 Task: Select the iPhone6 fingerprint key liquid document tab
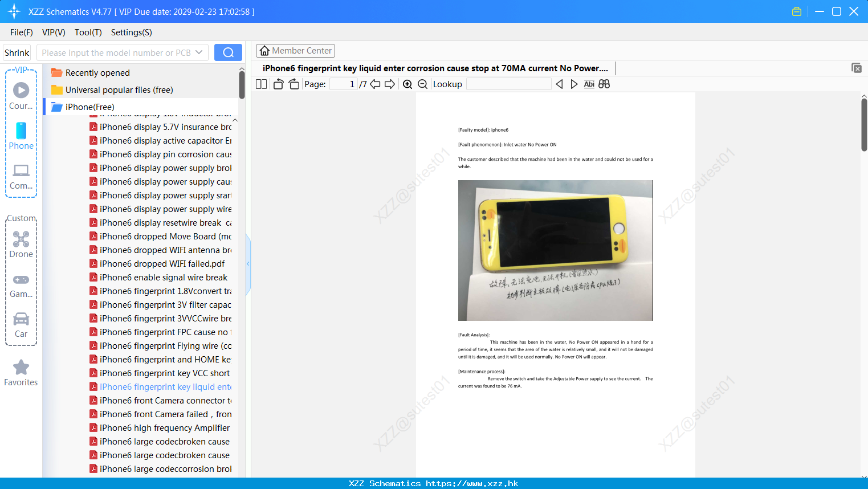435,68
